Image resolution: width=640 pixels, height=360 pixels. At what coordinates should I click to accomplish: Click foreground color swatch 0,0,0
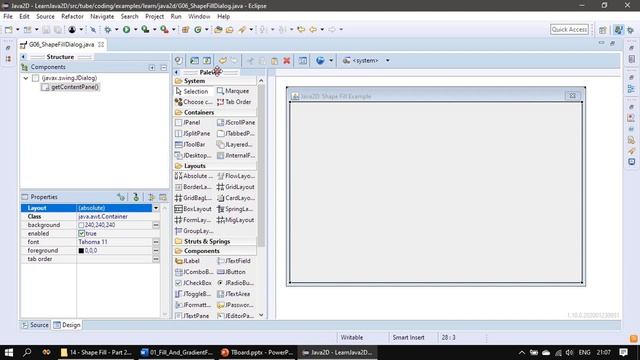[81, 251]
